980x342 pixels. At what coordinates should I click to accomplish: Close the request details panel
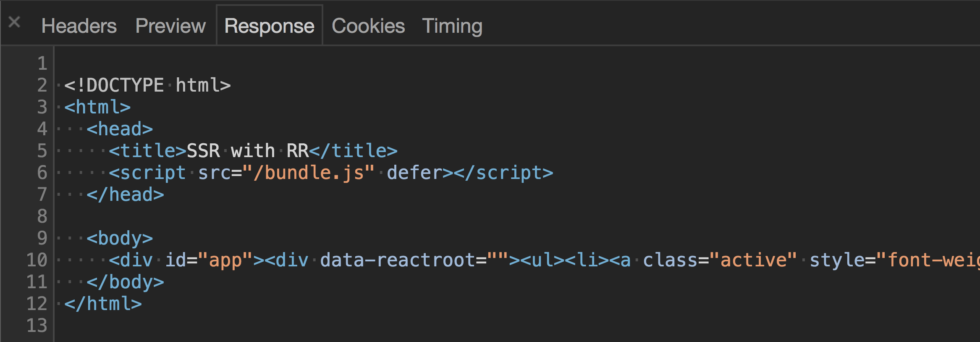point(14,22)
